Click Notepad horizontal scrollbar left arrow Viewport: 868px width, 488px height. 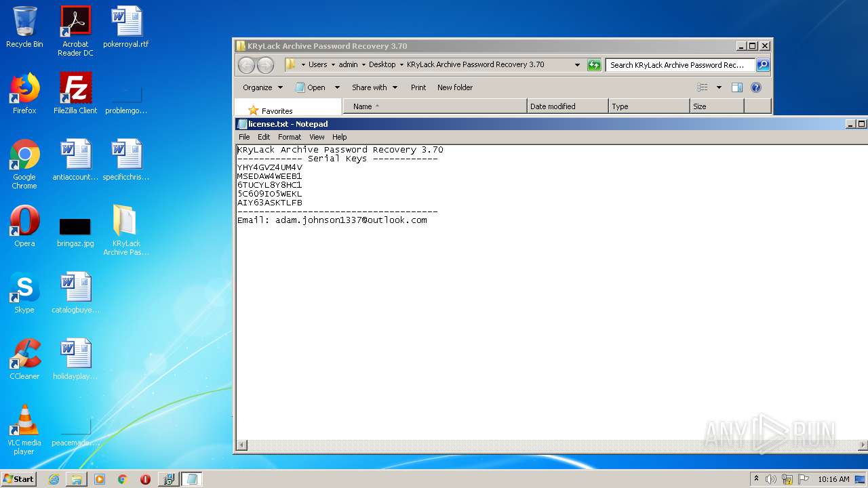coord(241,445)
